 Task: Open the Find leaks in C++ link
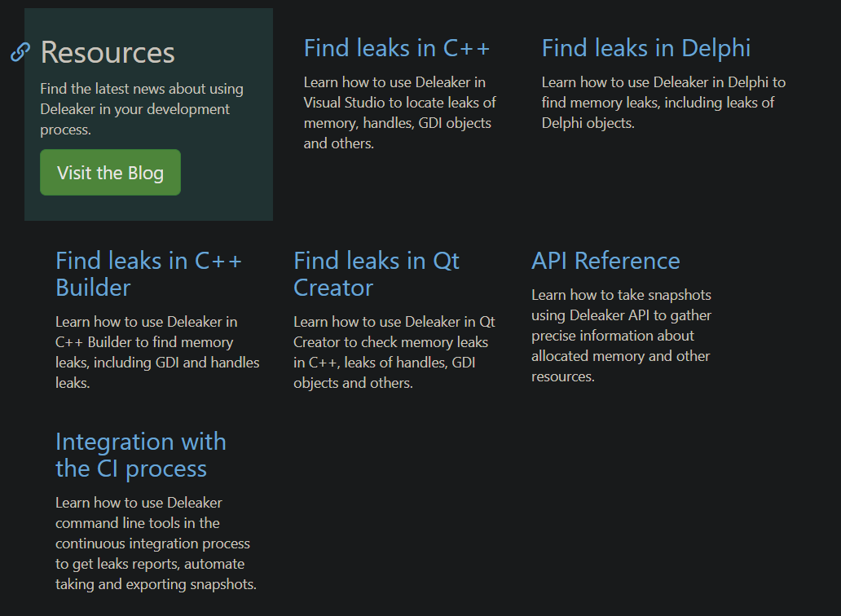click(x=397, y=48)
